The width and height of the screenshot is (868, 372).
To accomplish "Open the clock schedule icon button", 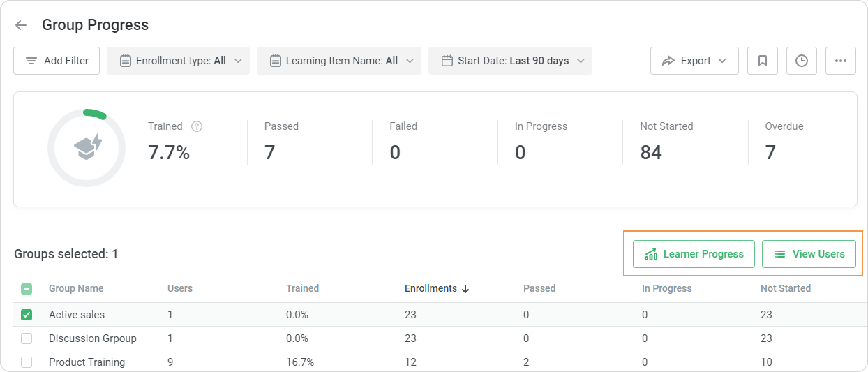I will point(801,61).
